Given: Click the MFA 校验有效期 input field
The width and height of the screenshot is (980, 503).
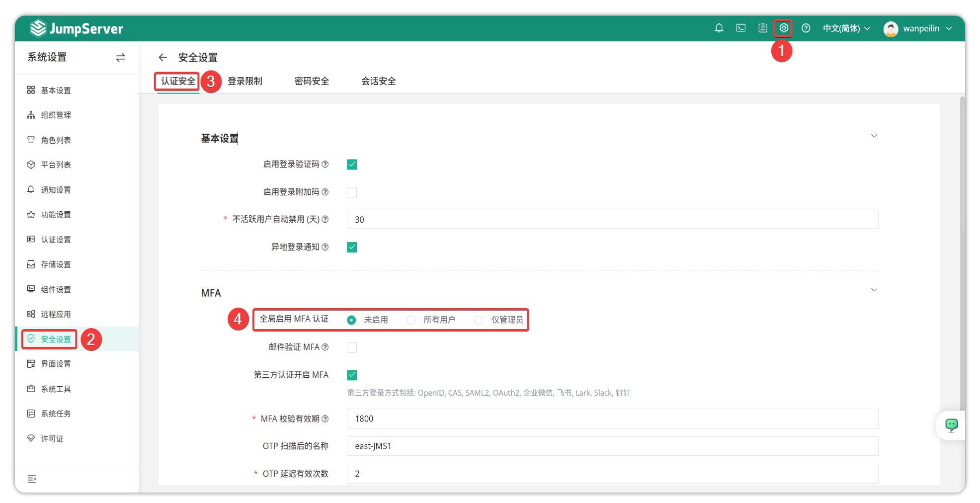Looking at the screenshot, I should pyautogui.click(x=612, y=419).
